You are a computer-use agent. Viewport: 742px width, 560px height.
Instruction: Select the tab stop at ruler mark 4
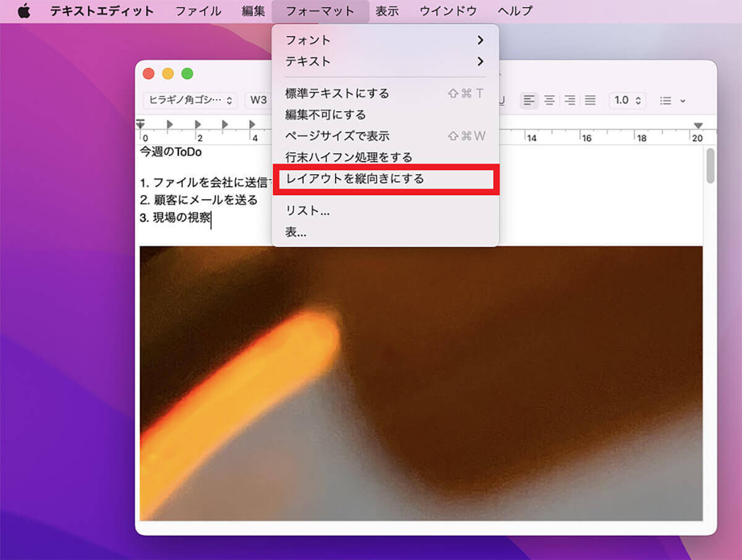pos(253,124)
